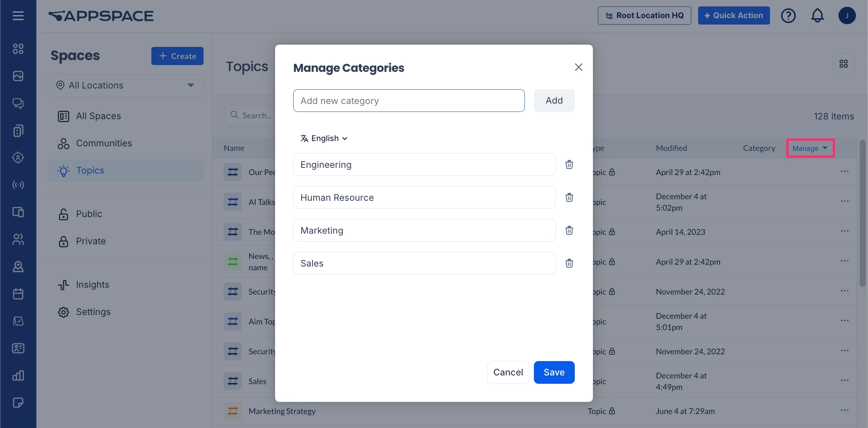Close the Manage Categories dialog
Screen dimensions: 868x428
tap(578, 67)
